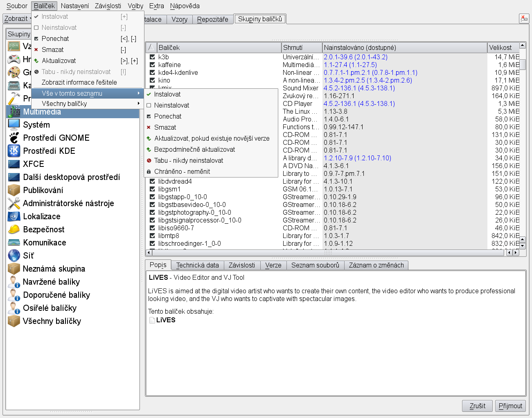
Task: Switch to the Repozitáře tab
Action: (213, 19)
